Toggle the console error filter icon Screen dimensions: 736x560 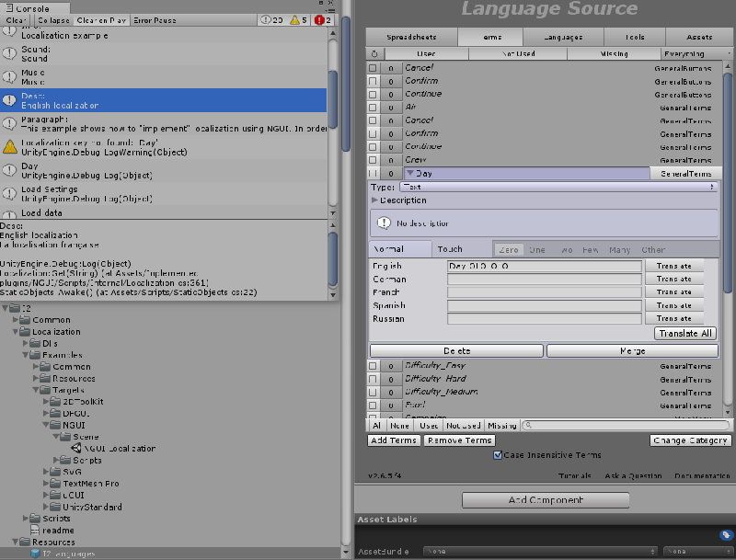[x=319, y=19]
